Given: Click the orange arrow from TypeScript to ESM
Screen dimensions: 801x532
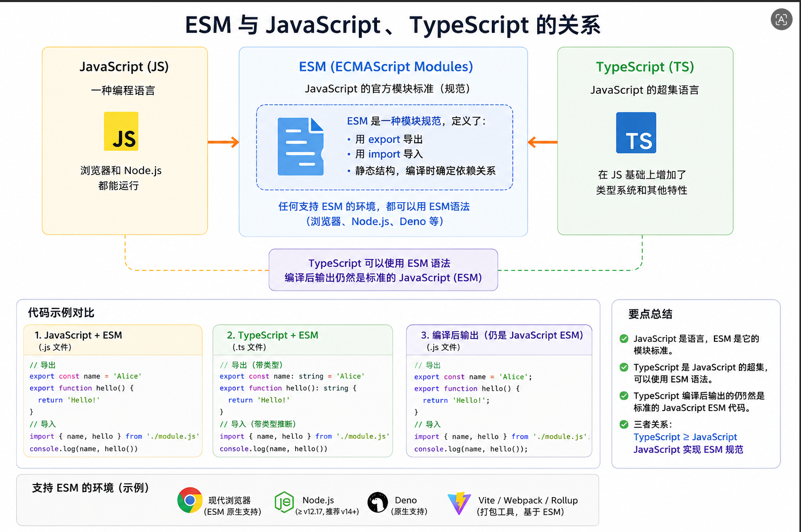Looking at the screenshot, I should click(542, 142).
